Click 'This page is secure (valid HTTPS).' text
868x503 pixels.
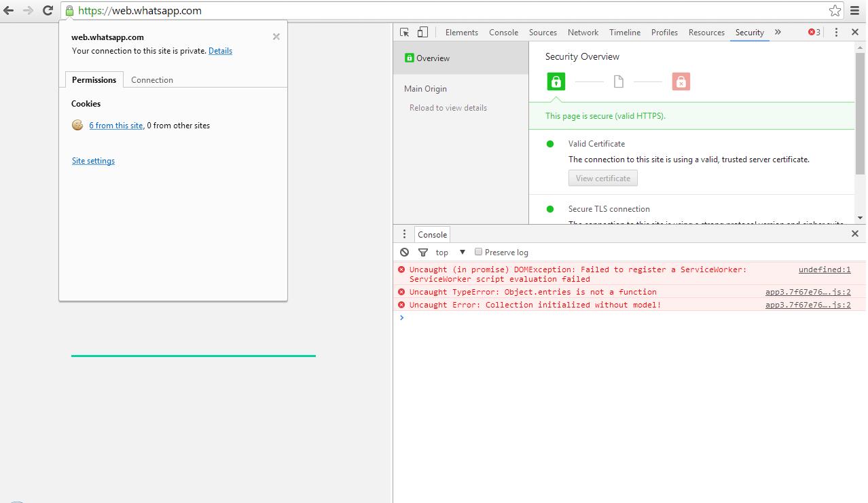click(605, 116)
